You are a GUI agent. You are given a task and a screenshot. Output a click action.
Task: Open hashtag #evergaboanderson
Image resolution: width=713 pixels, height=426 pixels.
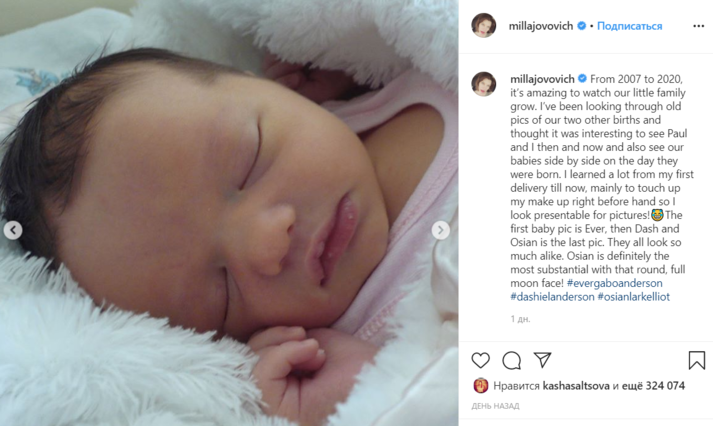coord(614,283)
